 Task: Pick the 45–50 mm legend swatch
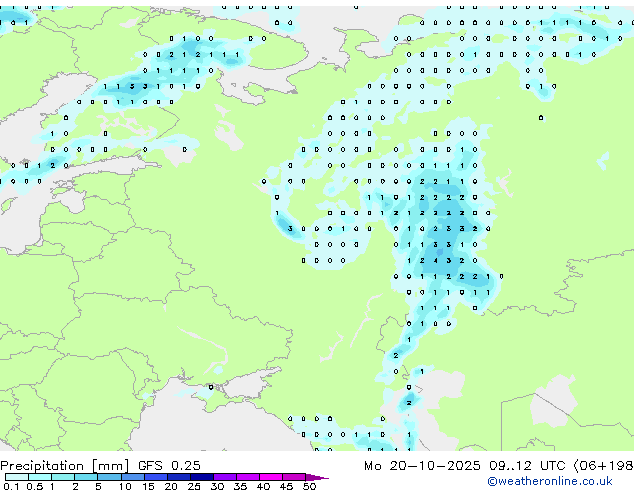[294, 477]
